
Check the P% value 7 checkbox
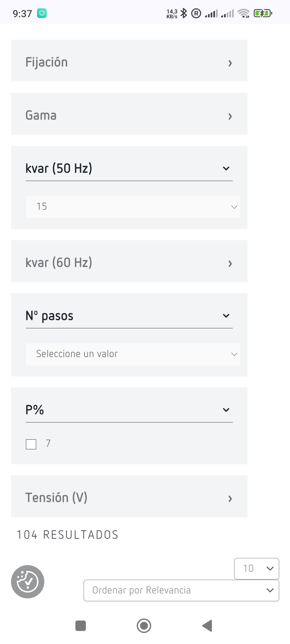pos(31,444)
